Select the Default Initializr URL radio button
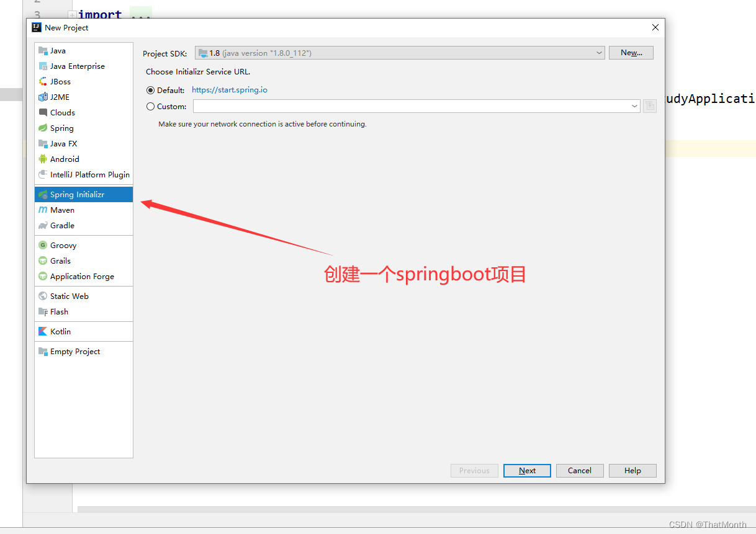The image size is (756, 534). [151, 91]
